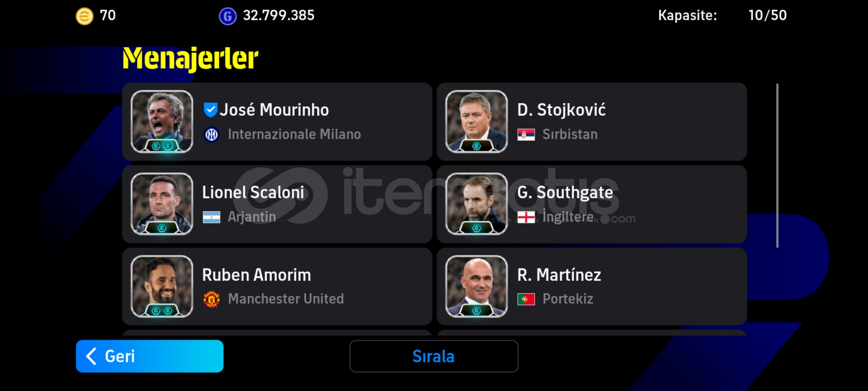Open the R. Martínez manager card
Screen dimensions: 868x391
pos(592,286)
